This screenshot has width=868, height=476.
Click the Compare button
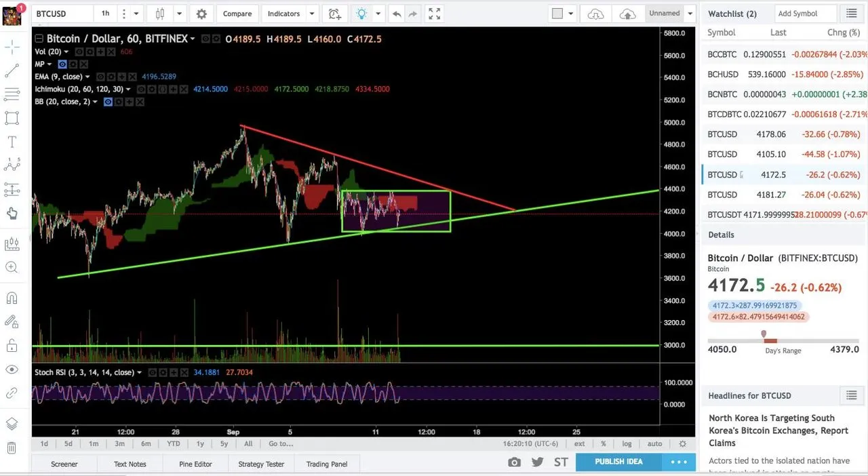click(237, 14)
